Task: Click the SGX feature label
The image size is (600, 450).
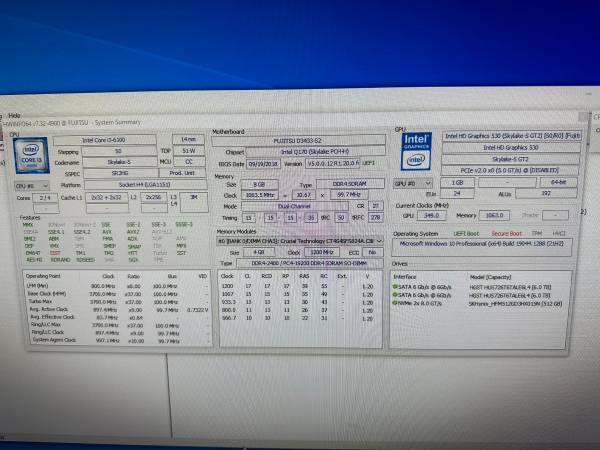Action: click(133, 260)
